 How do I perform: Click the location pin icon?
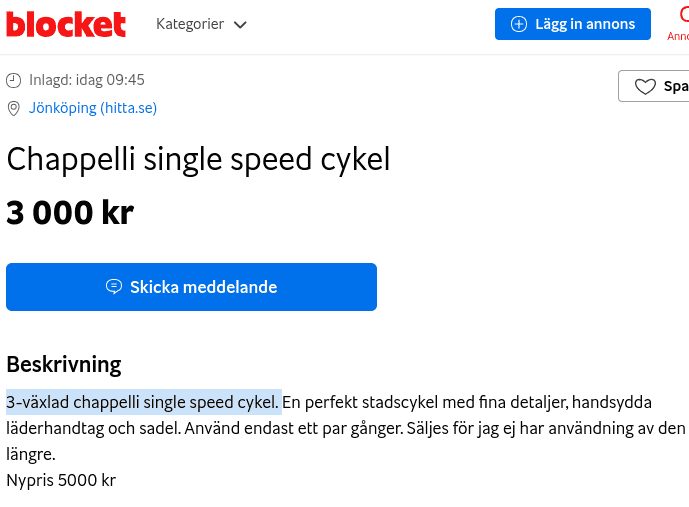[14, 109]
